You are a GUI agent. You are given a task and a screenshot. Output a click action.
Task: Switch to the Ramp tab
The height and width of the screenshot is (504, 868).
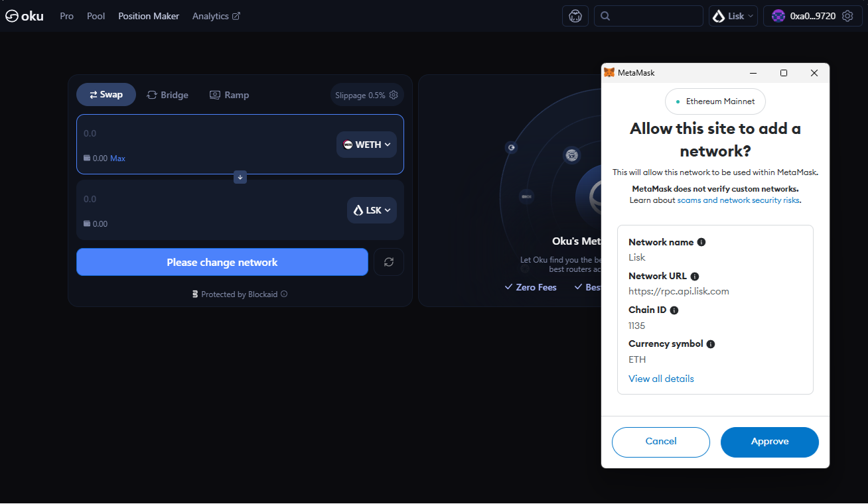click(x=230, y=95)
